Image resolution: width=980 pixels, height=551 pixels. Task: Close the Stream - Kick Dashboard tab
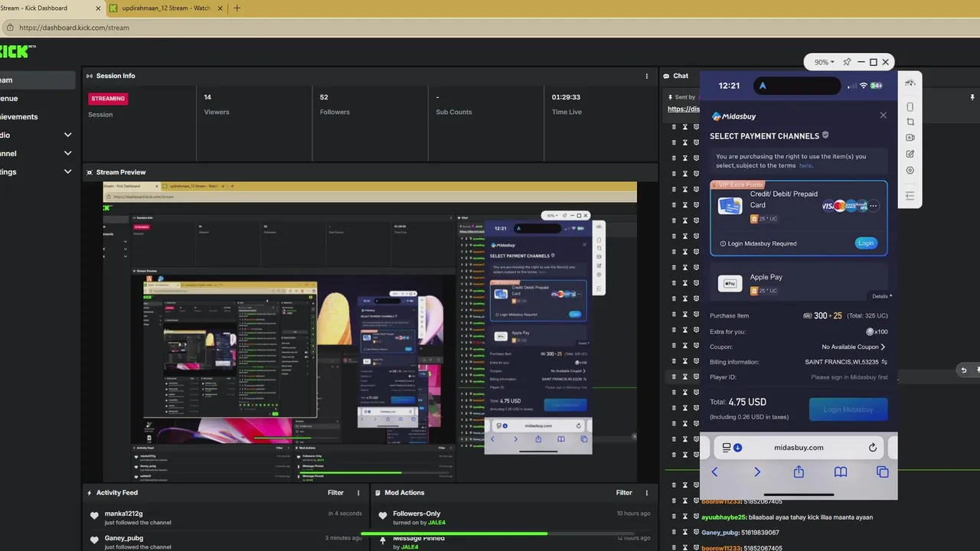click(98, 8)
